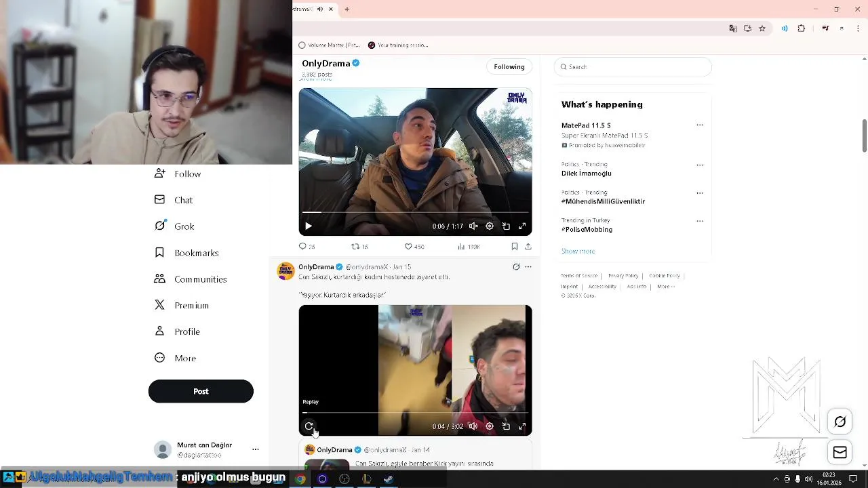This screenshot has width=868, height=488.
Task: Open the floating Grok button
Action: pos(840,422)
